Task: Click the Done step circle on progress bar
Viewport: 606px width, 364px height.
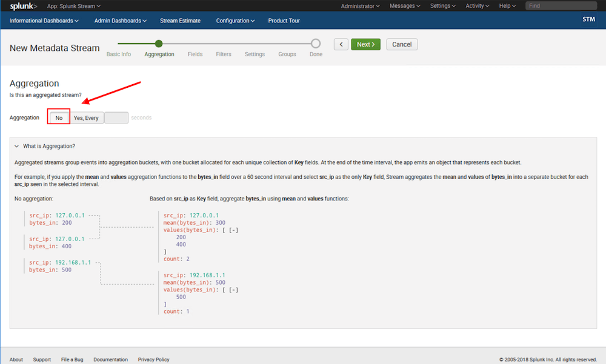Action: 316,44
